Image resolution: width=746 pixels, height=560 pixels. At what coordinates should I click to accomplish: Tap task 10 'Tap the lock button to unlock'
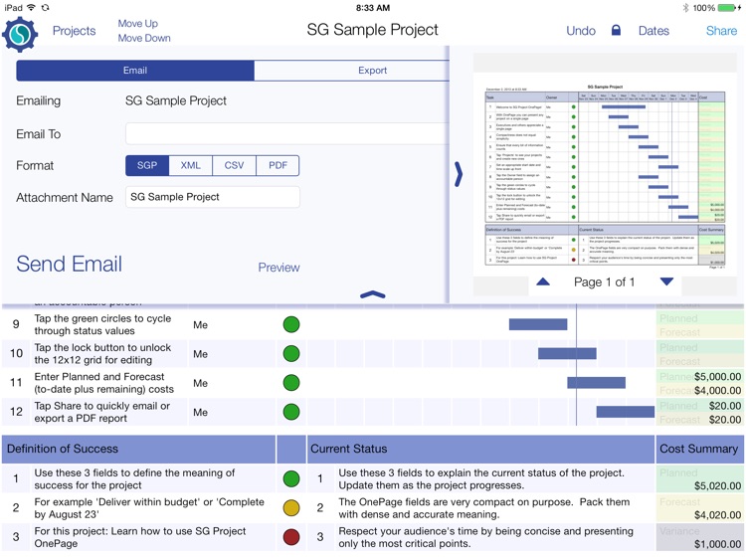coord(102,353)
